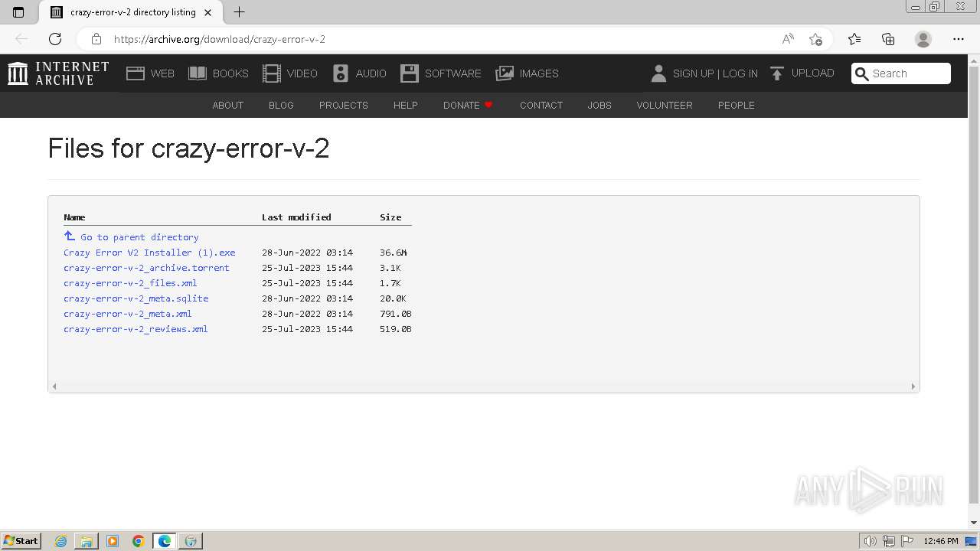Launch Internet Explorer from taskbar

pyautogui.click(x=60, y=541)
